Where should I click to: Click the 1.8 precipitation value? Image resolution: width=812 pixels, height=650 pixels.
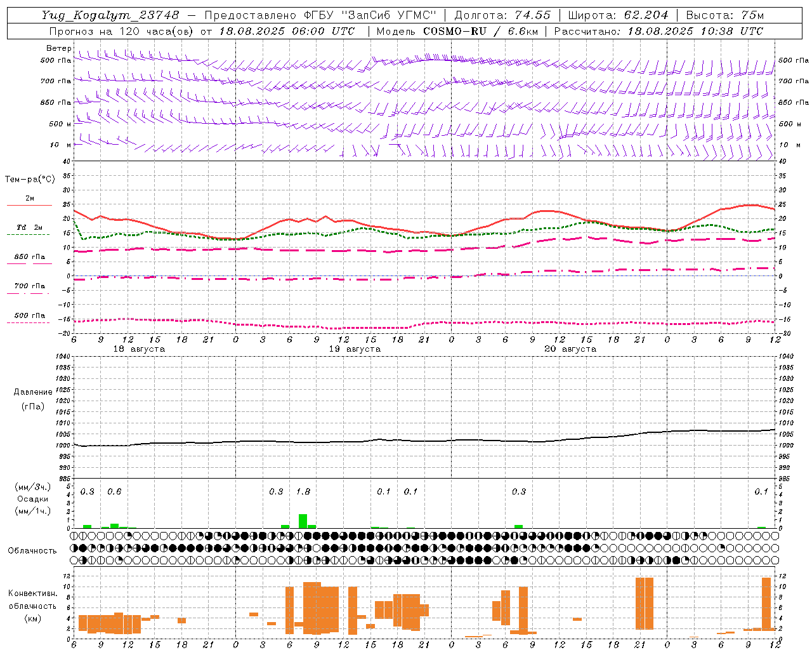pos(303,491)
